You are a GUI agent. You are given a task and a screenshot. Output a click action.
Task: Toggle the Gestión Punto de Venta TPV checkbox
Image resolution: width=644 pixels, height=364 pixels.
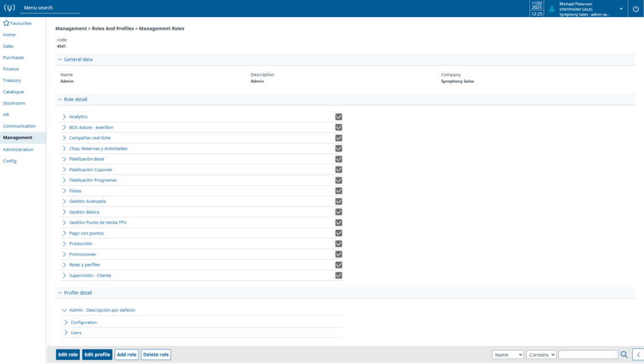(x=338, y=222)
